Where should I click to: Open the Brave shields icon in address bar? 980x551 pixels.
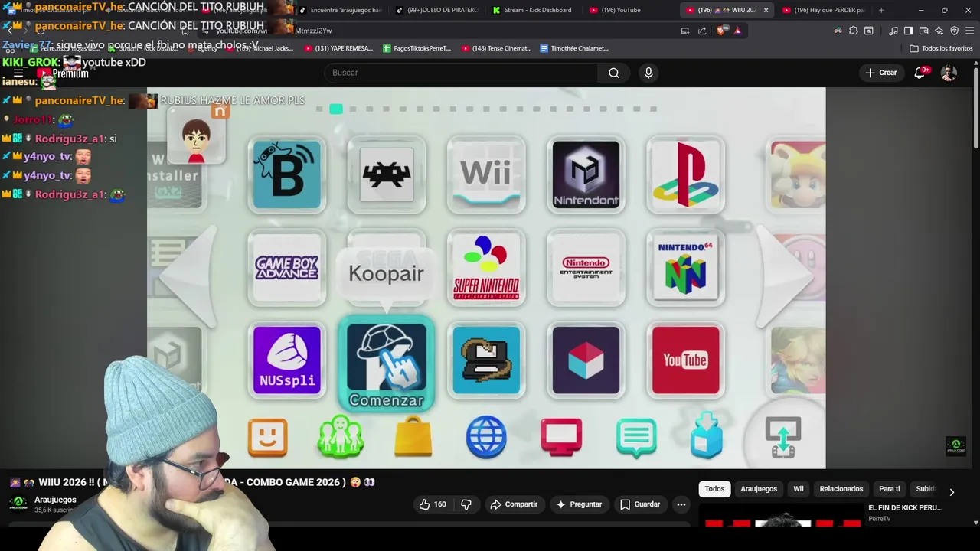(720, 31)
